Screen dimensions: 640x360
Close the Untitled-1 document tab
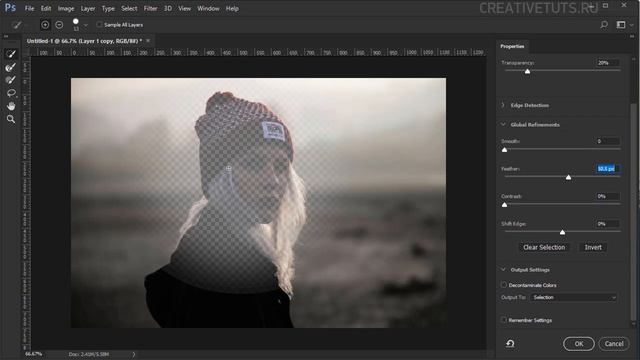click(148, 40)
